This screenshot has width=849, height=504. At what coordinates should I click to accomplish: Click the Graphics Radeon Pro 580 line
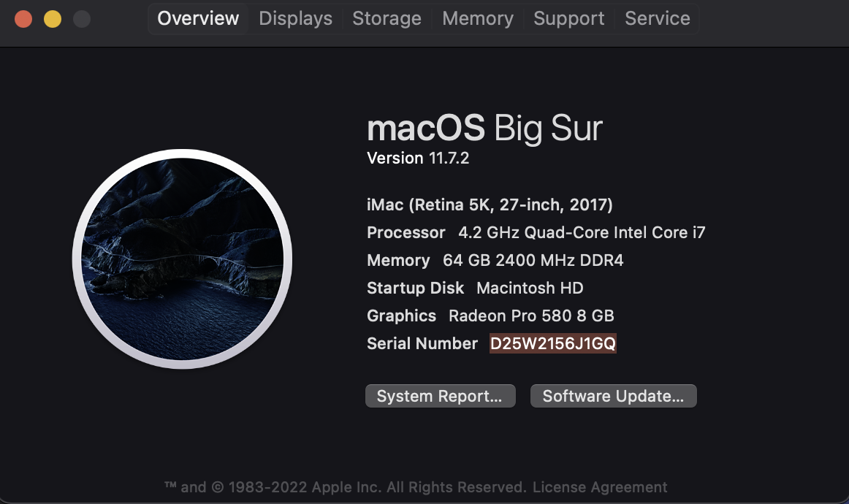point(490,316)
